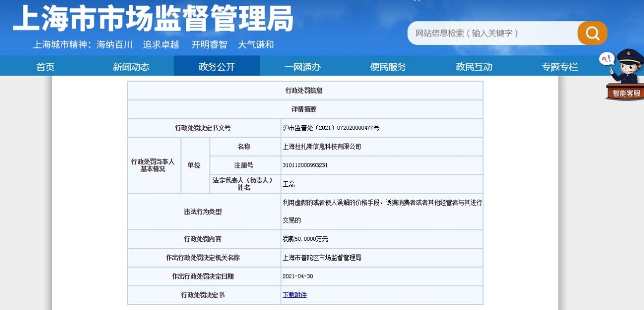
Task: Click the decision date 2021-04-30
Action: (297, 276)
